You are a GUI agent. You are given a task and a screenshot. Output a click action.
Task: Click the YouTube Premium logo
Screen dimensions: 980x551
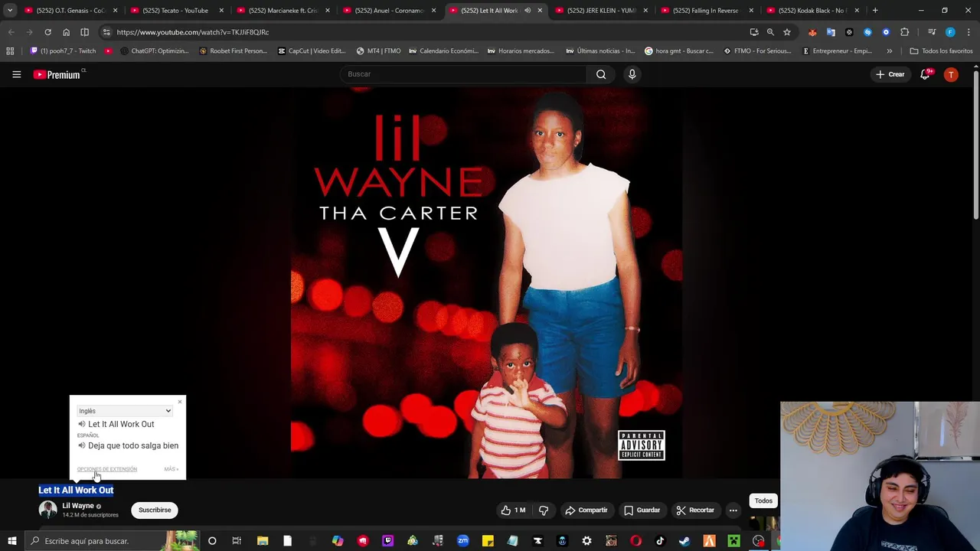(x=57, y=74)
